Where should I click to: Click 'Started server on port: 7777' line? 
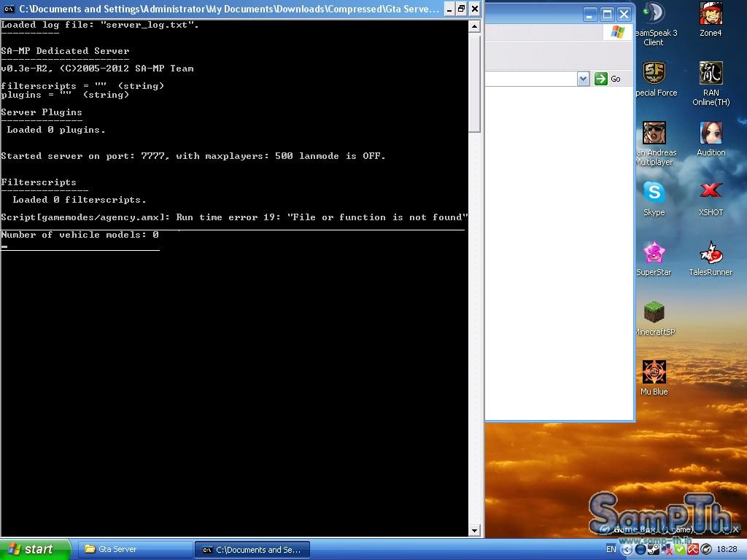(193, 156)
